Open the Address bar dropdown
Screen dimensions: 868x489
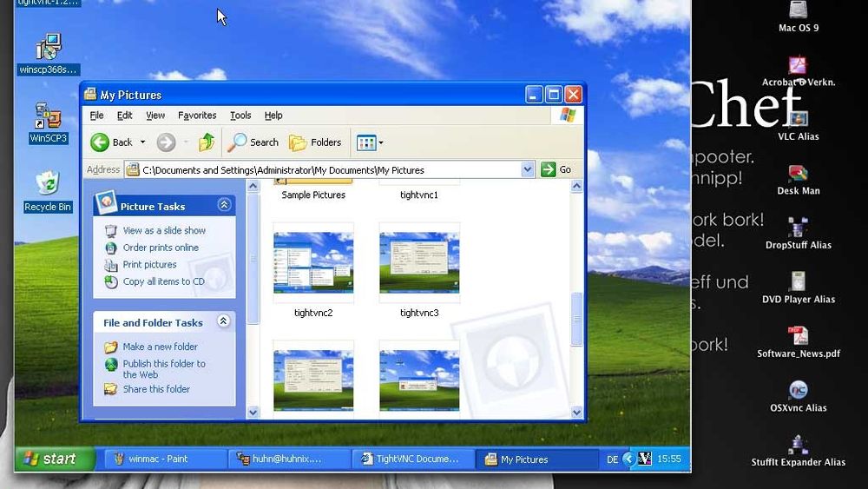click(x=528, y=169)
